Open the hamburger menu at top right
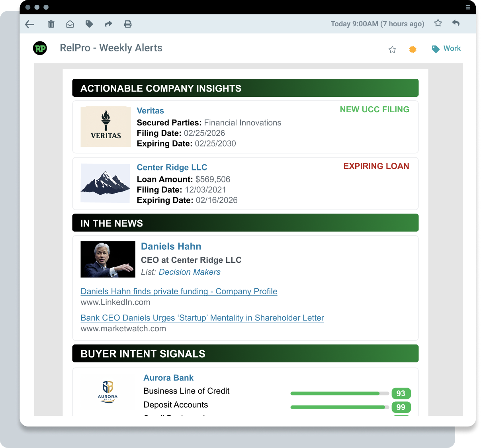481x448 pixels. pos(468,7)
